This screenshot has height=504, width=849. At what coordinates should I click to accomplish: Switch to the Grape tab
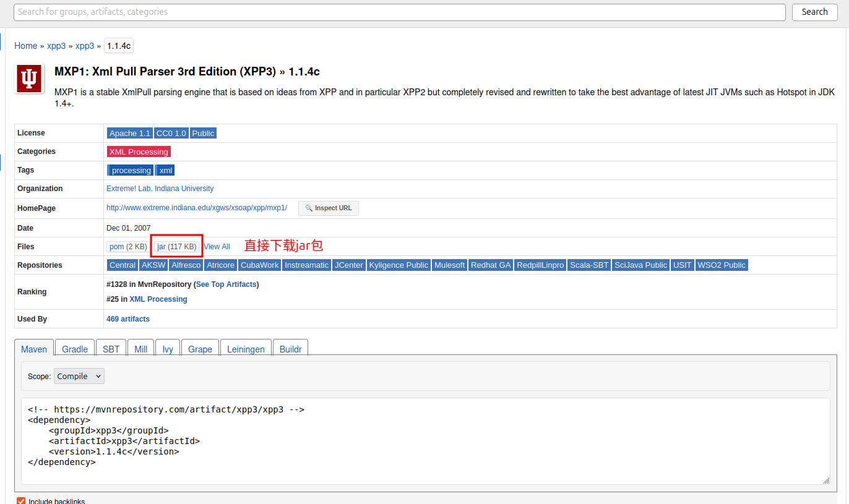[200, 349]
